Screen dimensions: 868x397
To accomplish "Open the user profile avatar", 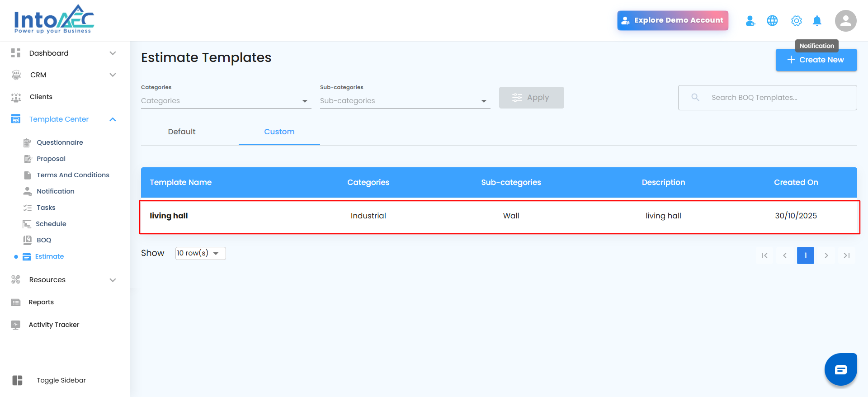I will tap(845, 21).
